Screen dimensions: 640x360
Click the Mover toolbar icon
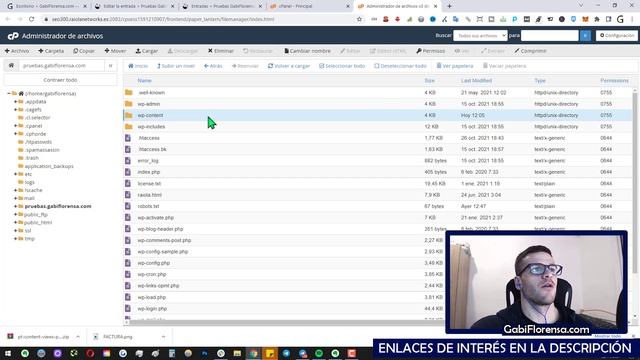pyautogui.click(x=115, y=51)
